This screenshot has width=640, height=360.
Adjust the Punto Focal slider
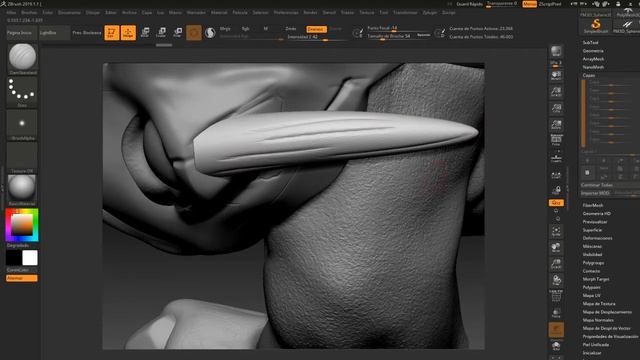pos(398,29)
